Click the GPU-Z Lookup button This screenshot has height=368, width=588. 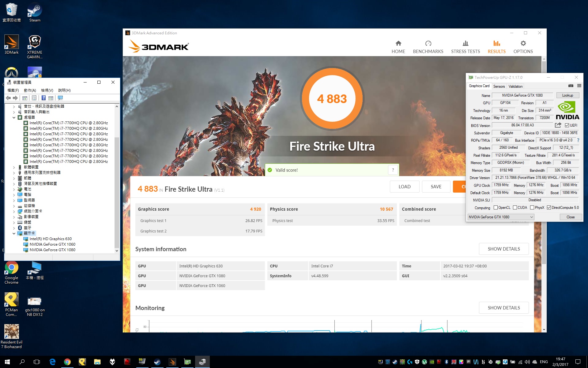(567, 95)
